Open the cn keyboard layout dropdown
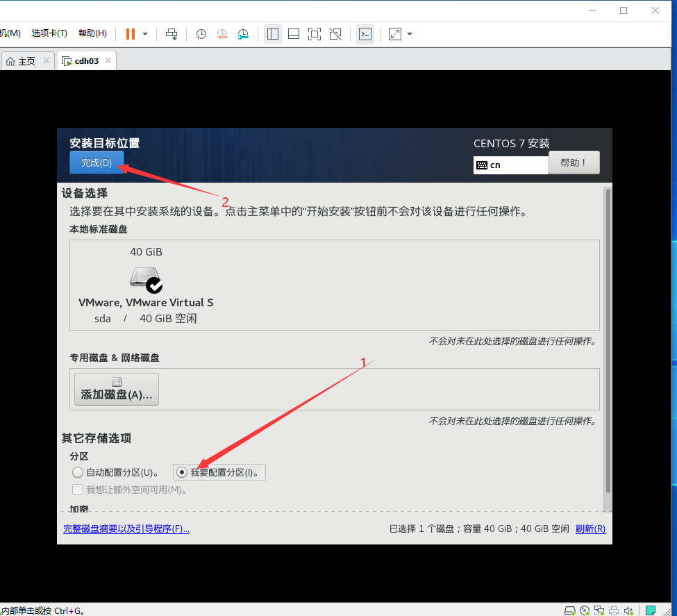This screenshot has width=677, height=616. pos(510,165)
